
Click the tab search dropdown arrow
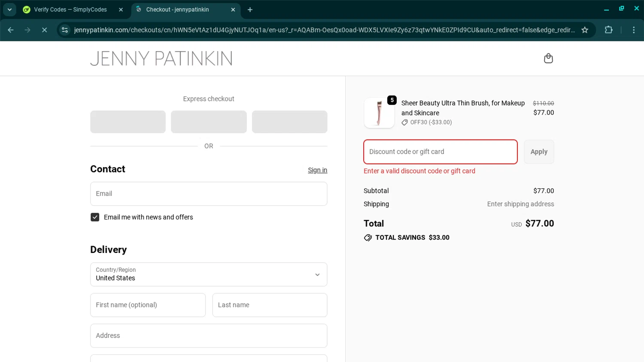pos(9,9)
